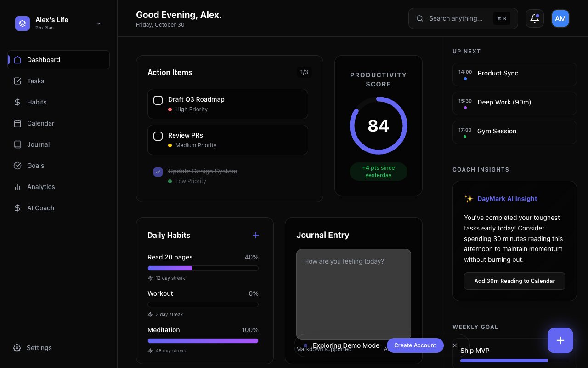Open Habits from the sidebar
Image resolution: width=588 pixels, height=368 pixels.
pyautogui.click(x=59, y=102)
